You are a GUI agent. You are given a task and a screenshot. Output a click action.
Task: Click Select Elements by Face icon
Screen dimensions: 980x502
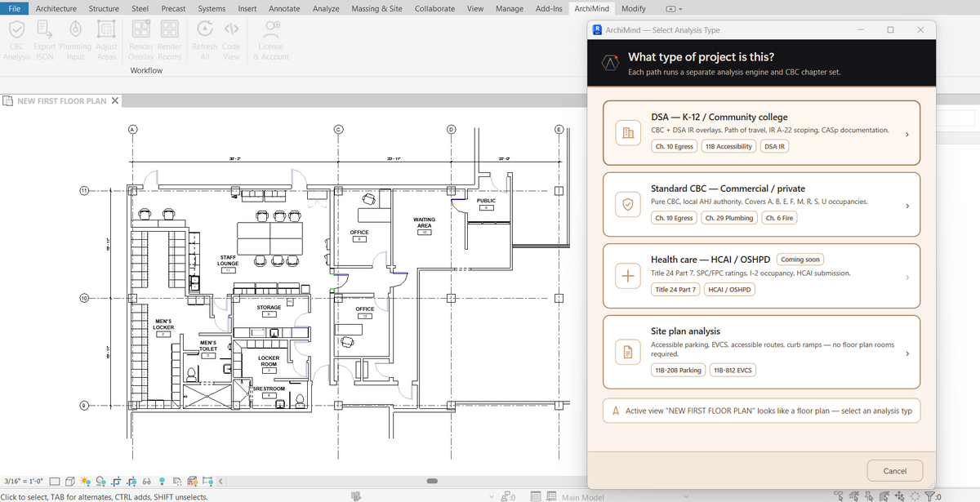point(884,496)
